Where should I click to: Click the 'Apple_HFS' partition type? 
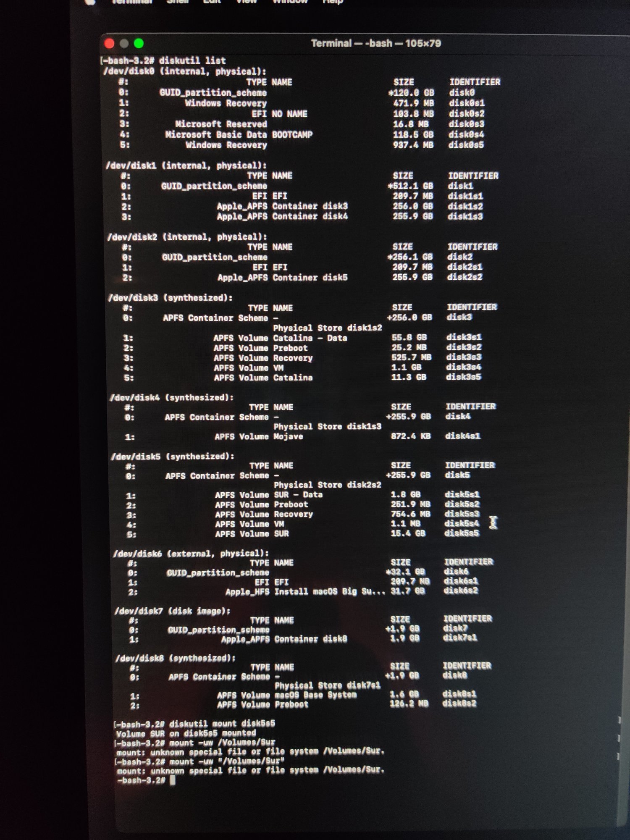coord(247,592)
